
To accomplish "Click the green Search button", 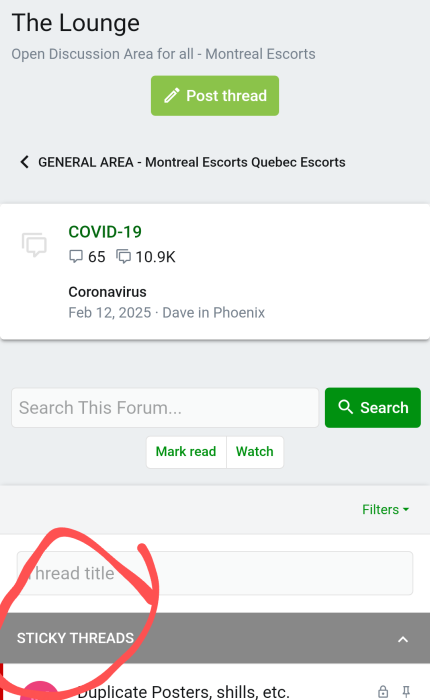I will pos(373,408).
